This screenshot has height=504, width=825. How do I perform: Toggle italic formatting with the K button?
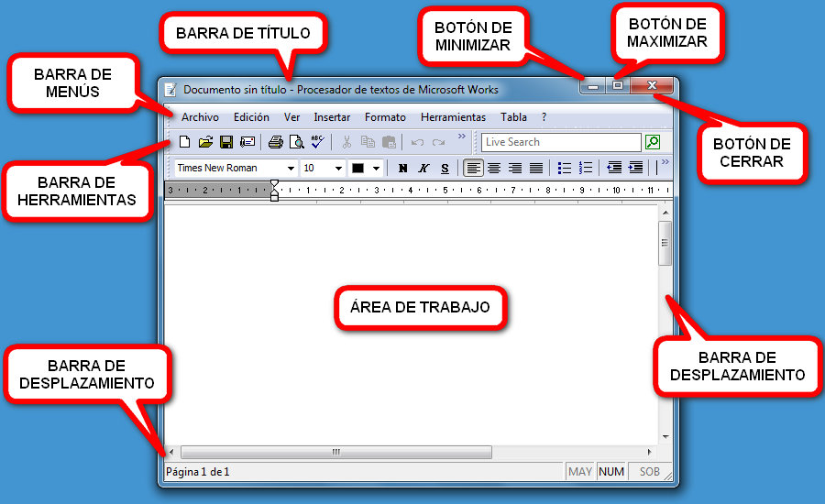[423, 169]
